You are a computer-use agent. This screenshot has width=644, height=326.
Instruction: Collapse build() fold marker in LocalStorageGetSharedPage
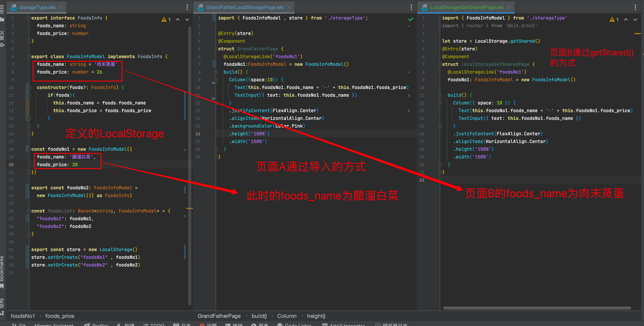[440, 95]
